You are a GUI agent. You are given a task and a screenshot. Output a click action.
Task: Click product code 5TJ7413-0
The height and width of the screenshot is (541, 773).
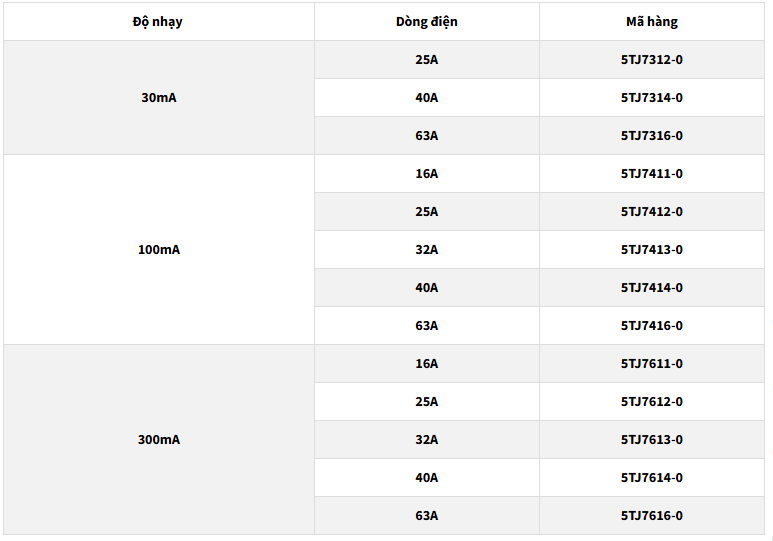651,250
